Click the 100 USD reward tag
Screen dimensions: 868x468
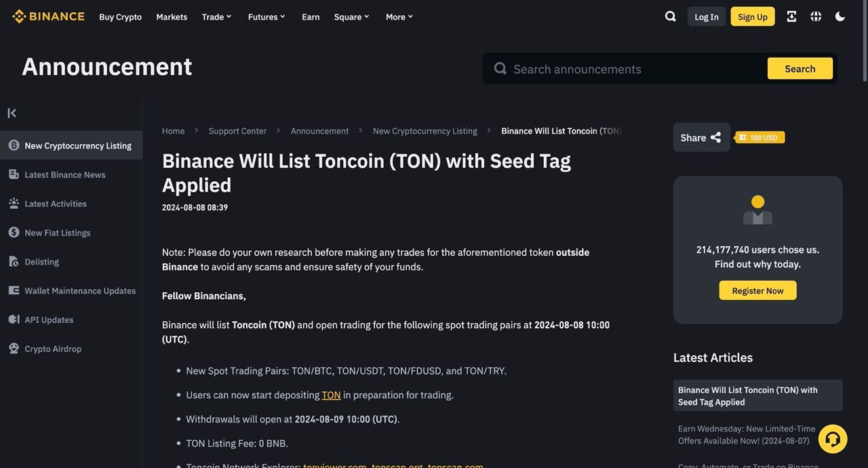[x=761, y=138]
